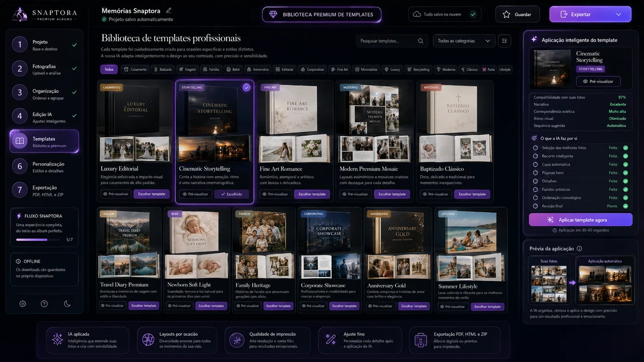
Task: Click the Biblioteca Premium de Templates button
Action: [x=322, y=15]
